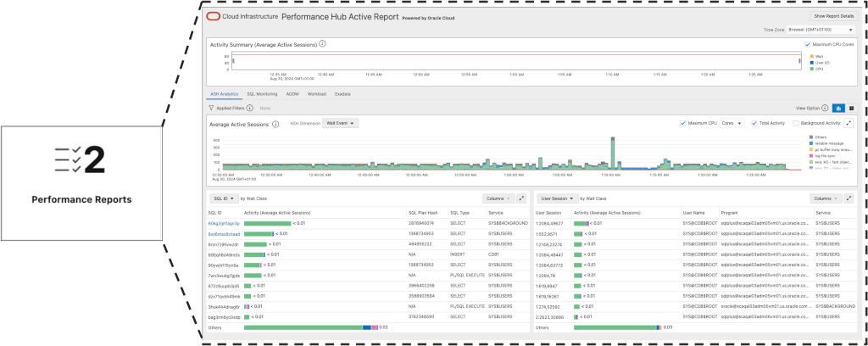Click the reliable message legend entry
The width and height of the screenshot is (868, 346).
[x=827, y=142]
